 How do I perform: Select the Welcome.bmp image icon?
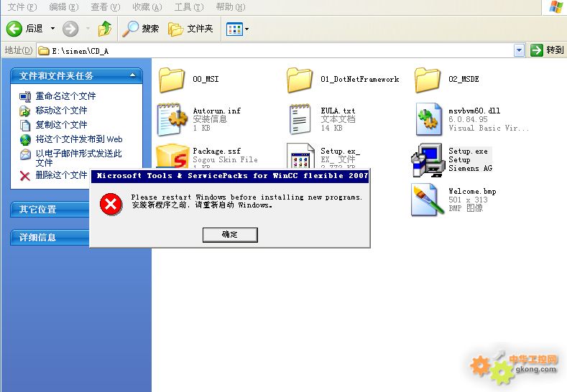coord(428,200)
